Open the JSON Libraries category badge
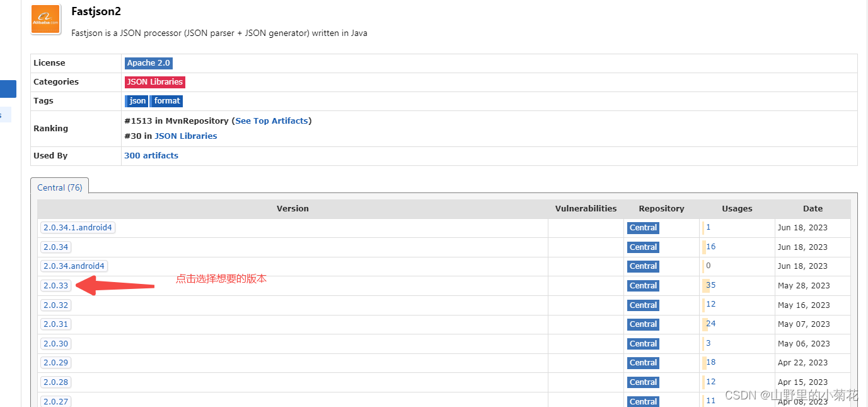This screenshot has width=868, height=407. (x=154, y=82)
